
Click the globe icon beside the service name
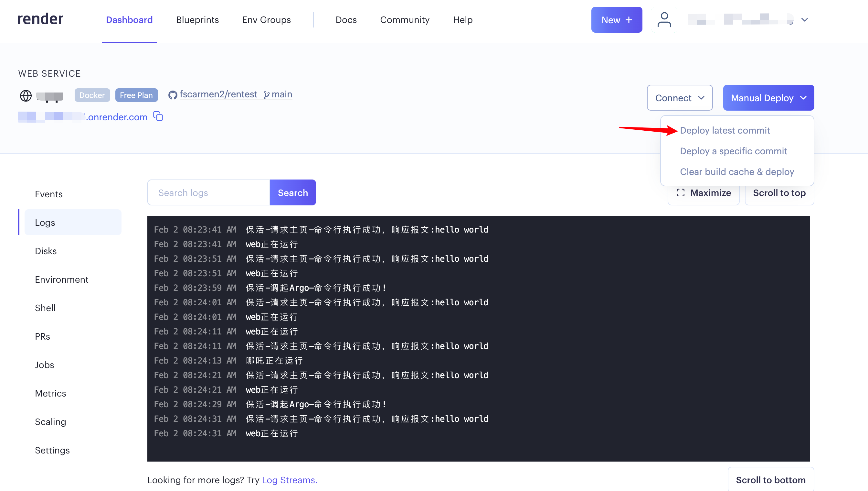26,95
